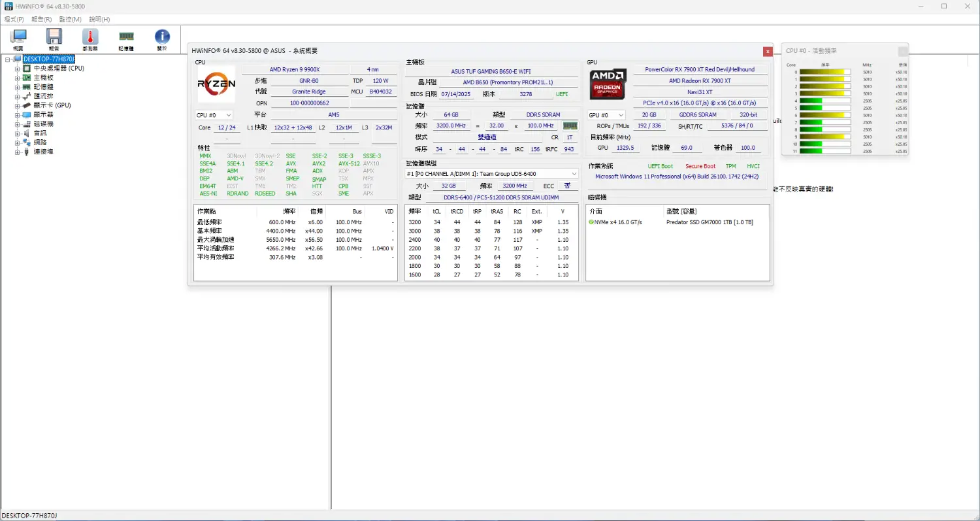Image resolution: width=980 pixels, height=521 pixels.
Task: Open the 報告(R) menu
Action: 42,20
